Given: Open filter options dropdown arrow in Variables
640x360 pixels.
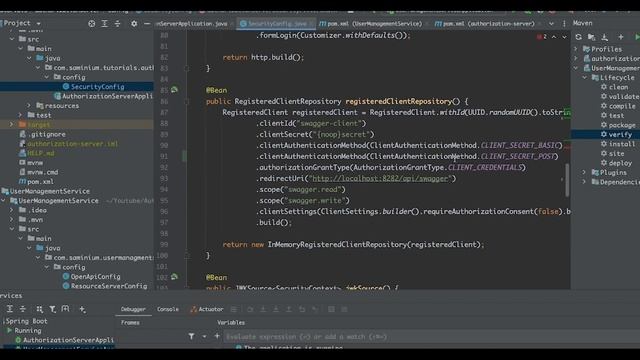Looking at the screenshot, I should pyautogui.click(x=204, y=336).
